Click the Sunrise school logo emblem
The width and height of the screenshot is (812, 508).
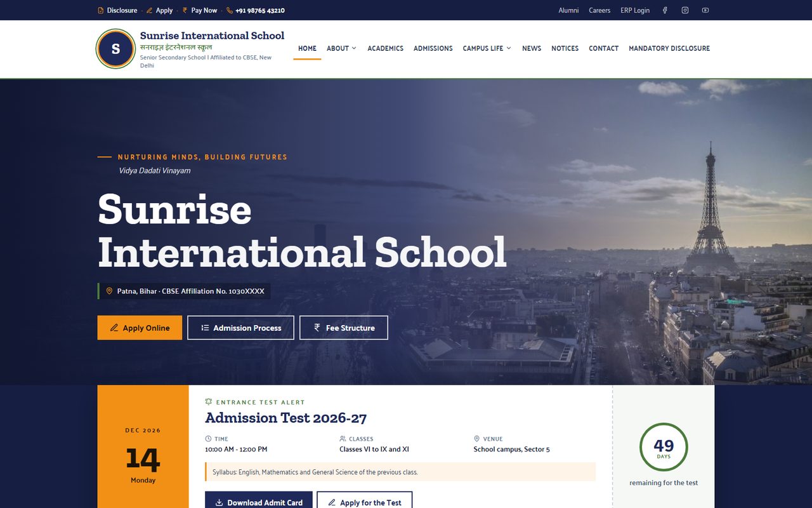115,48
